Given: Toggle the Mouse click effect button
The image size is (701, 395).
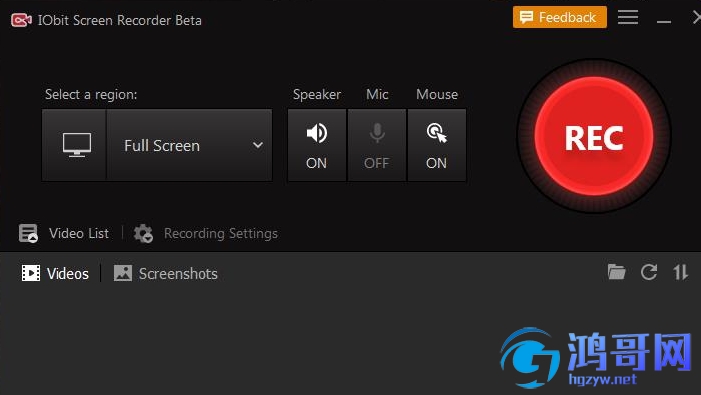Looking at the screenshot, I should [x=437, y=145].
